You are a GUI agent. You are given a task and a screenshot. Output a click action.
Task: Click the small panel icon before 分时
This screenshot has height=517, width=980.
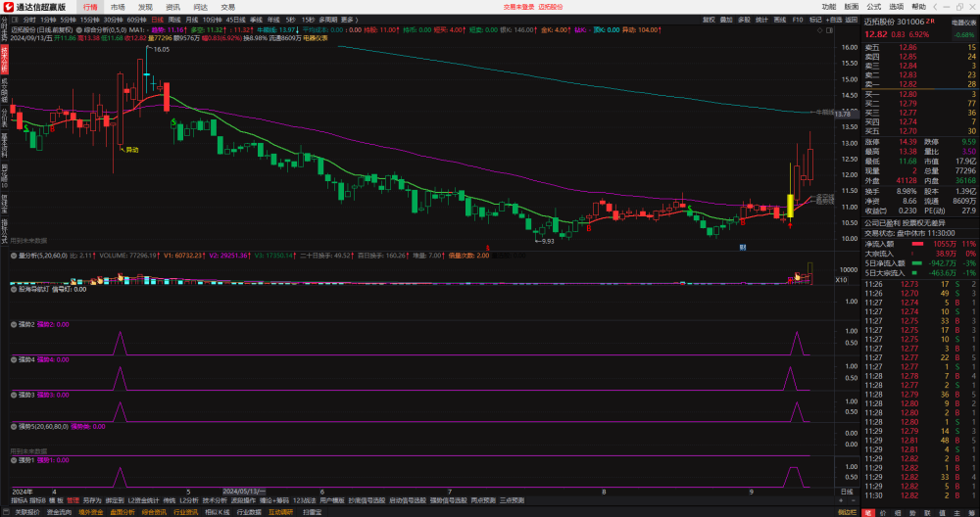click(x=15, y=20)
